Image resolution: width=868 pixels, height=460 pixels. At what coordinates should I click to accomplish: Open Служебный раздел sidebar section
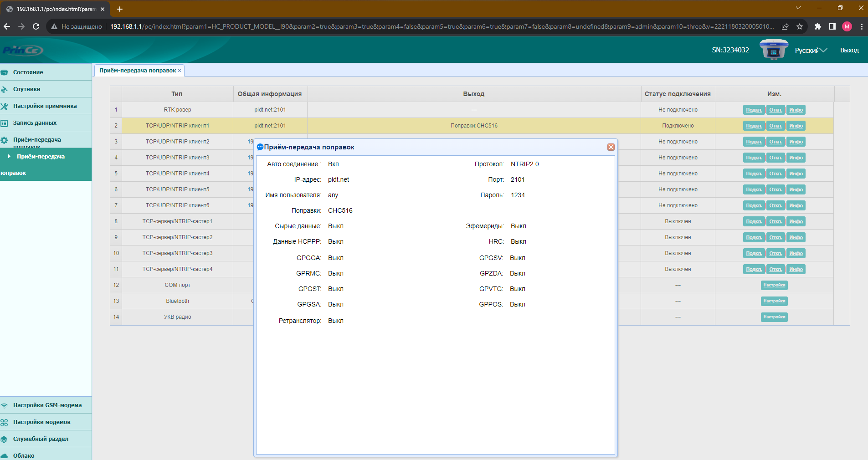coord(46,439)
